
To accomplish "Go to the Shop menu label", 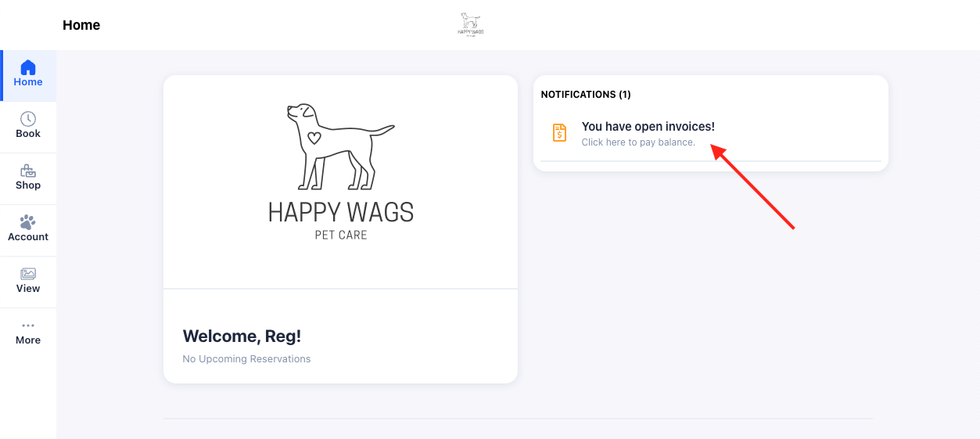I will click(x=28, y=185).
